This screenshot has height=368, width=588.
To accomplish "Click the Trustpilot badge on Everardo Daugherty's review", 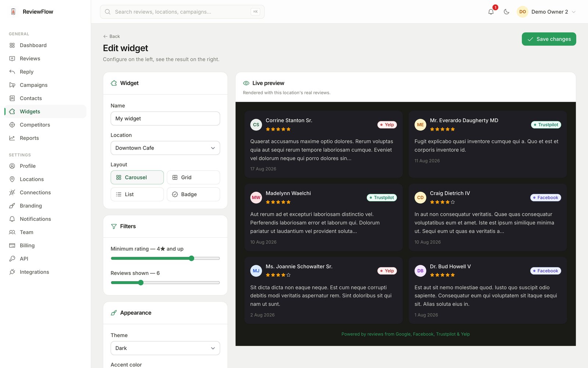I will [x=546, y=125].
